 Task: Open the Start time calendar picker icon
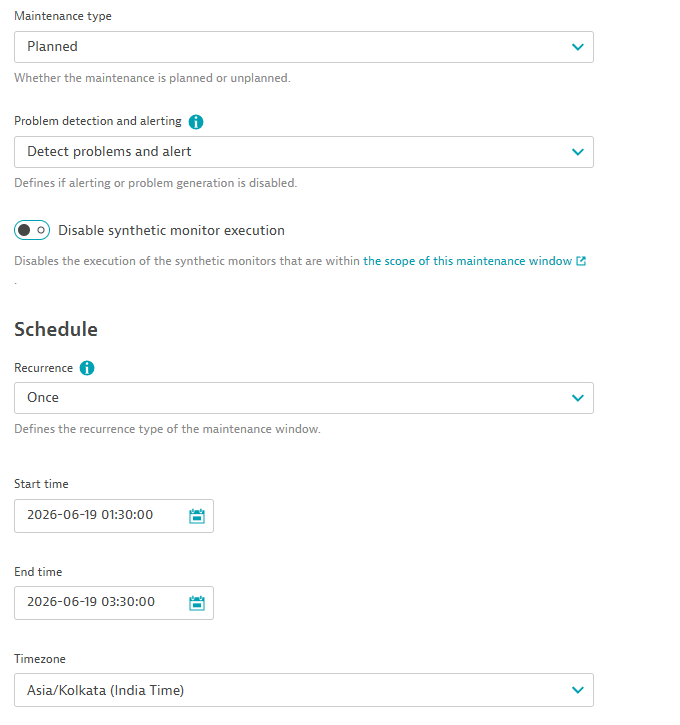click(197, 516)
